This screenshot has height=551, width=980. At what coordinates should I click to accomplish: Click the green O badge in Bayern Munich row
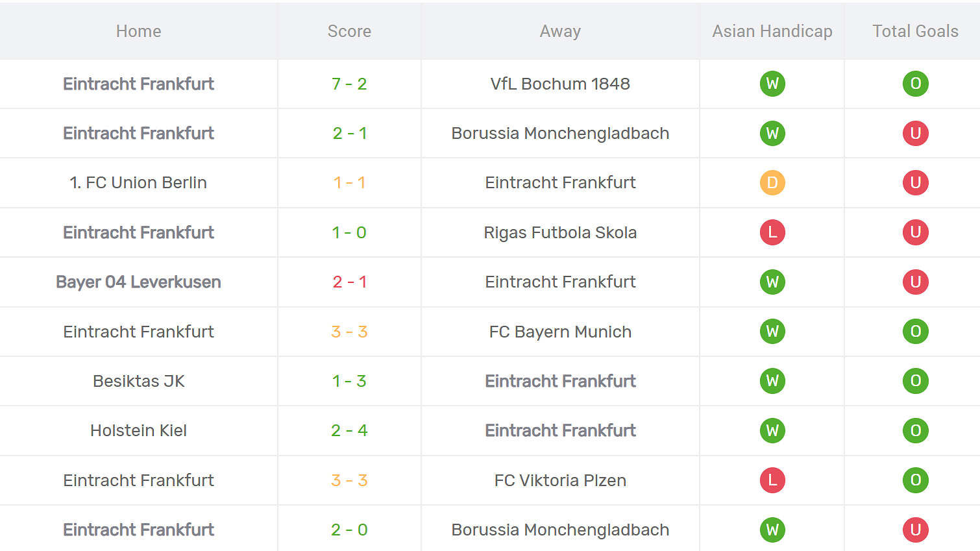916,332
